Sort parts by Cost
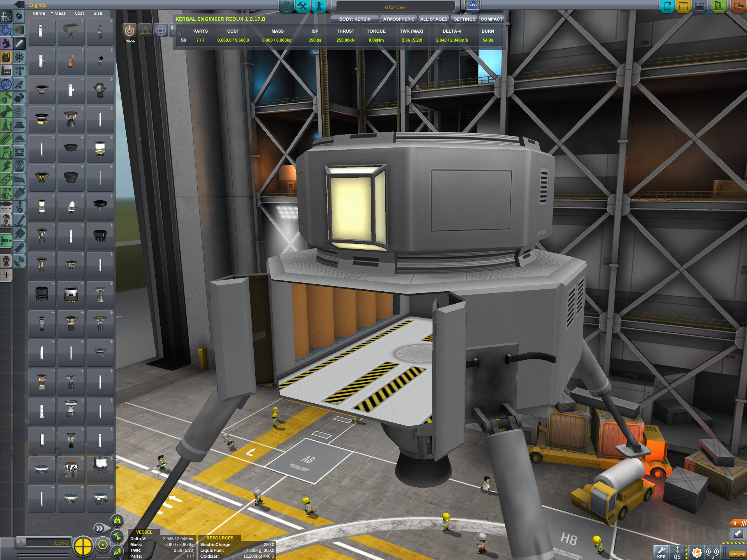 coord(79,13)
